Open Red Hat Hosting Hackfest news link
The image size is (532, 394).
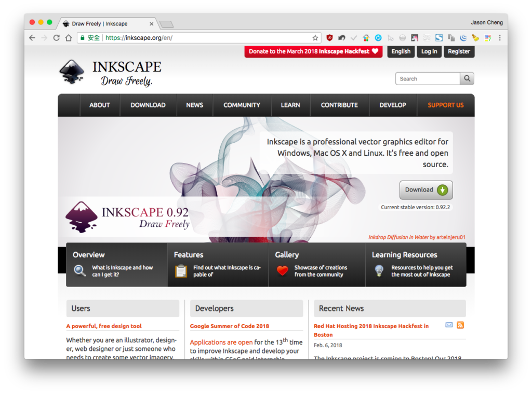(x=371, y=330)
